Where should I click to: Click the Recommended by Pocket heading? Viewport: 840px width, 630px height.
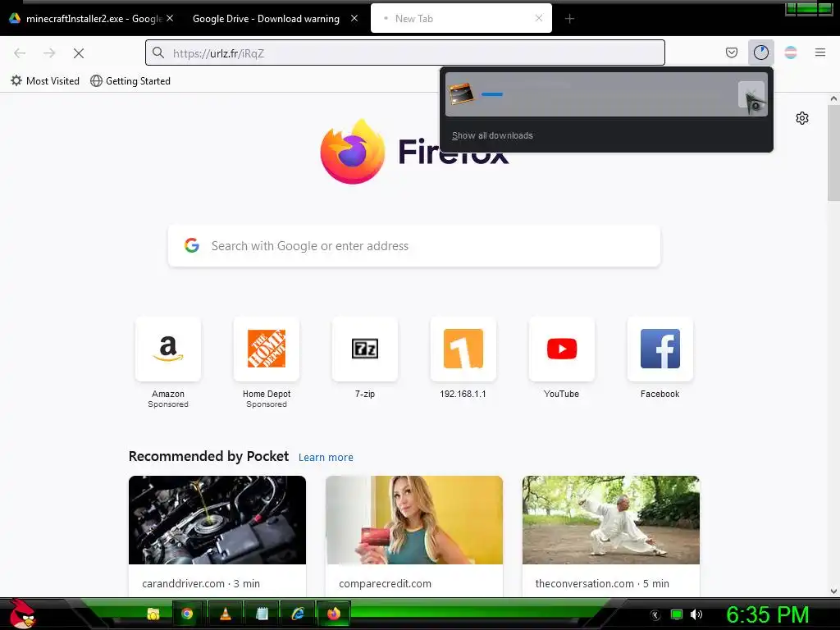[x=208, y=456]
